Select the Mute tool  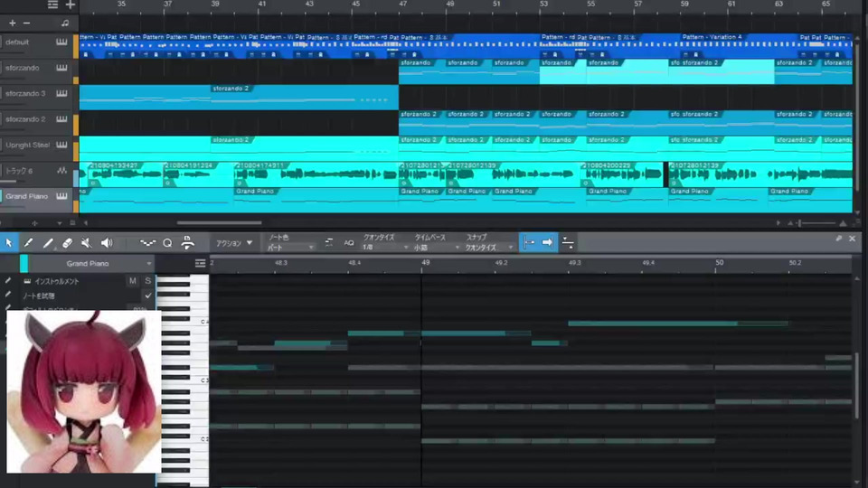(x=86, y=242)
